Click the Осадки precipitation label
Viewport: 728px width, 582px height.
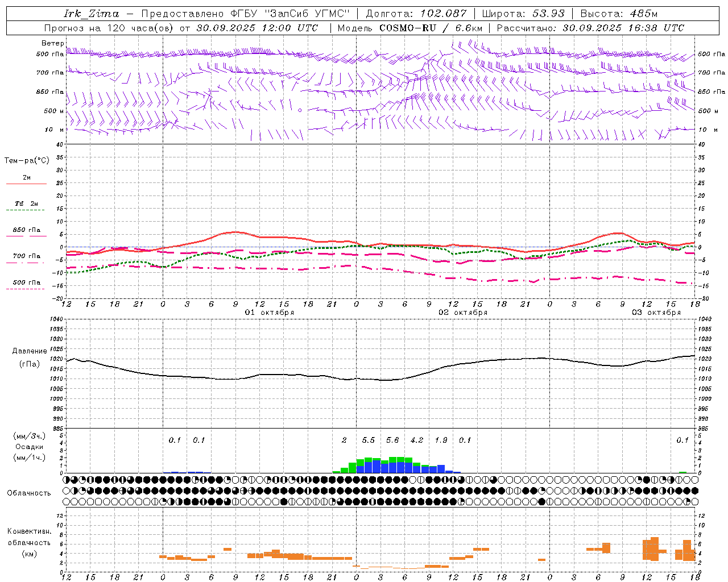(x=29, y=447)
